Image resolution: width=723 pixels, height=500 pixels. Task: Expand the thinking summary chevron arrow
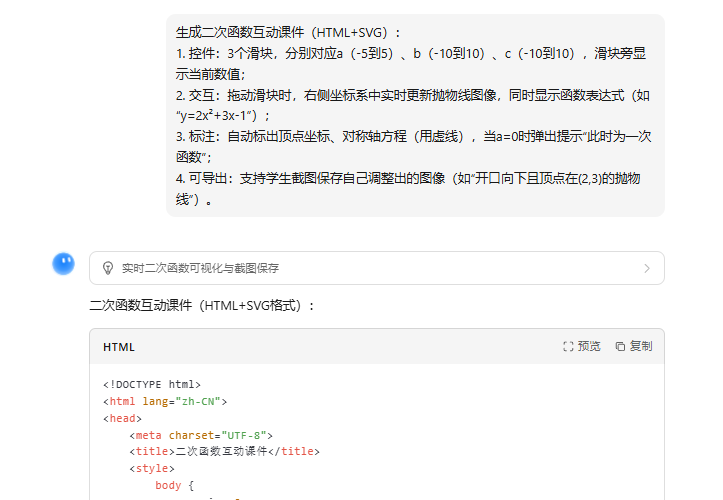click(646, 268)
